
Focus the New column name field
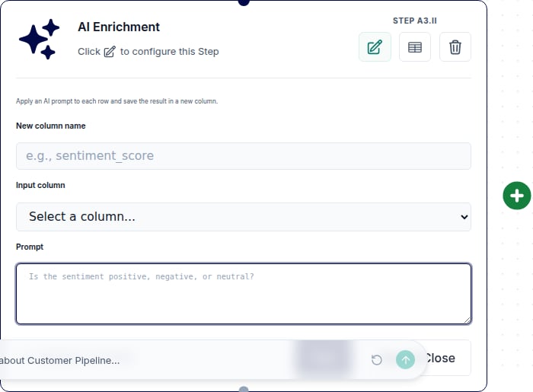click(x=244, y=156)
